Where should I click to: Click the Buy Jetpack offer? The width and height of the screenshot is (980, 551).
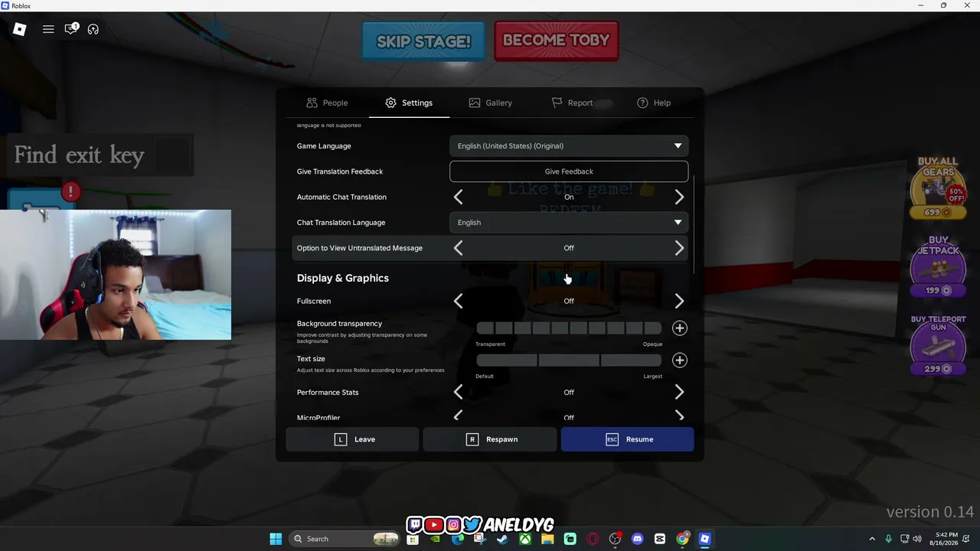click(x=938, y=266)
